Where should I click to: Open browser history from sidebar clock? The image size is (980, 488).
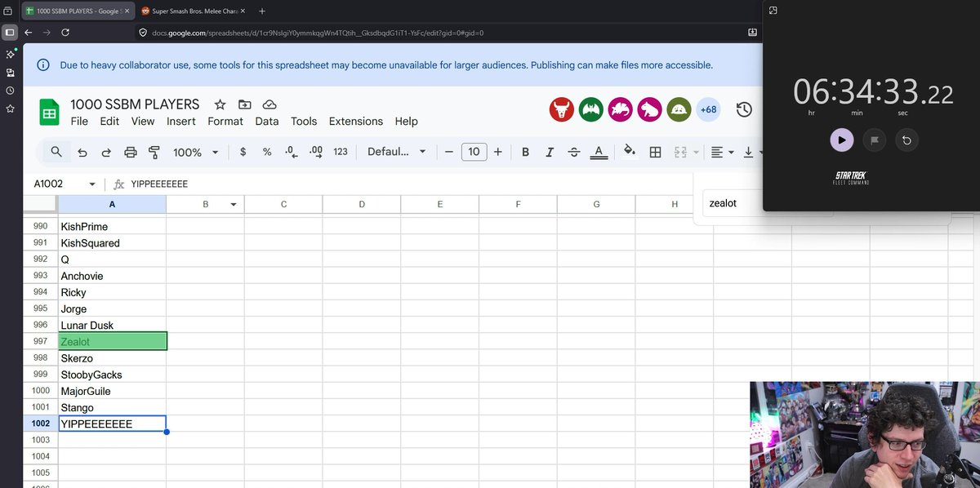tap(10, 91)
